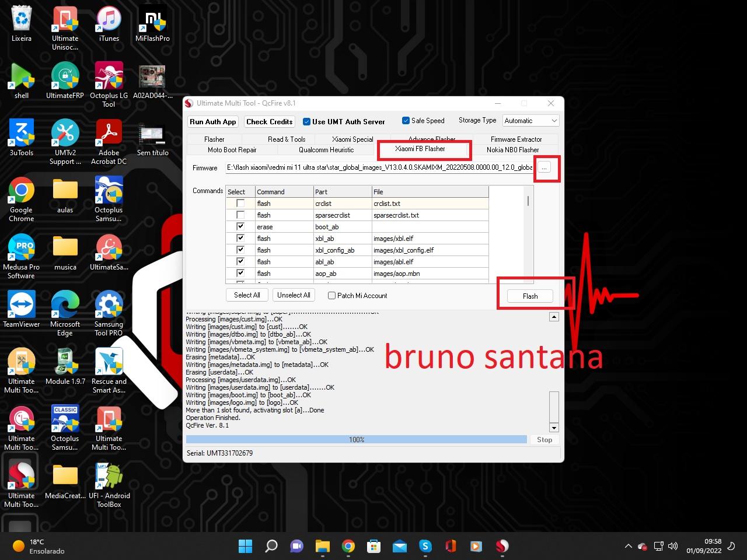
Task: Launch Rescue and Smart Assistant icon
Action: [109, 371]
